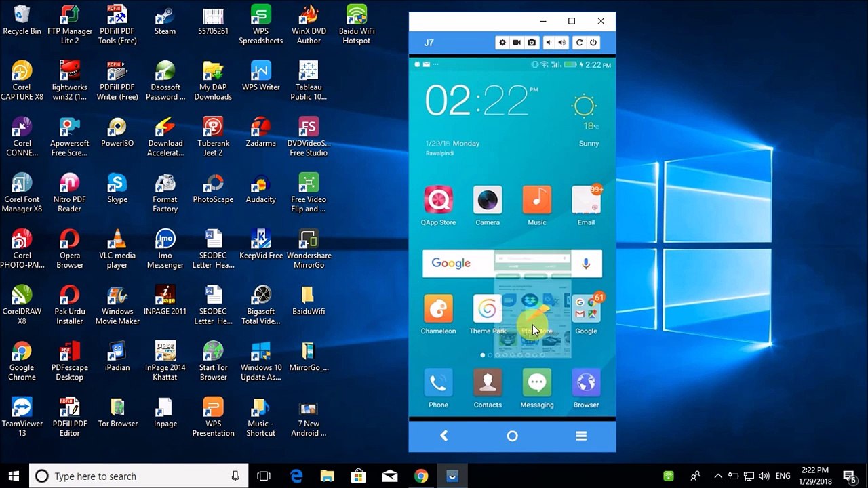Select the Imo Messenger desktop icon
This screenshot has width=868, height=488.
pyautogui.click(x=165, y=249)
